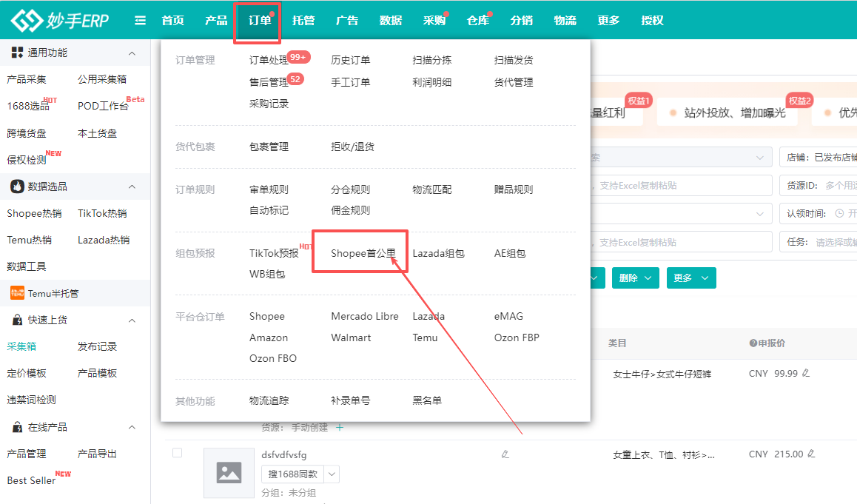Screen dimensions: 857x504
Task: Open the 产品 menu in the top navigation
Action: coord(216,21)
